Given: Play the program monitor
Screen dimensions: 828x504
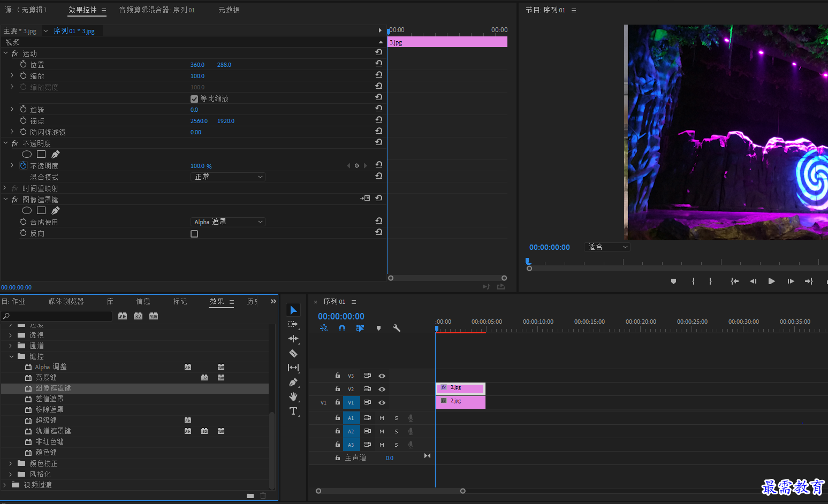Looking at the screenshot, I should (771, 281).
